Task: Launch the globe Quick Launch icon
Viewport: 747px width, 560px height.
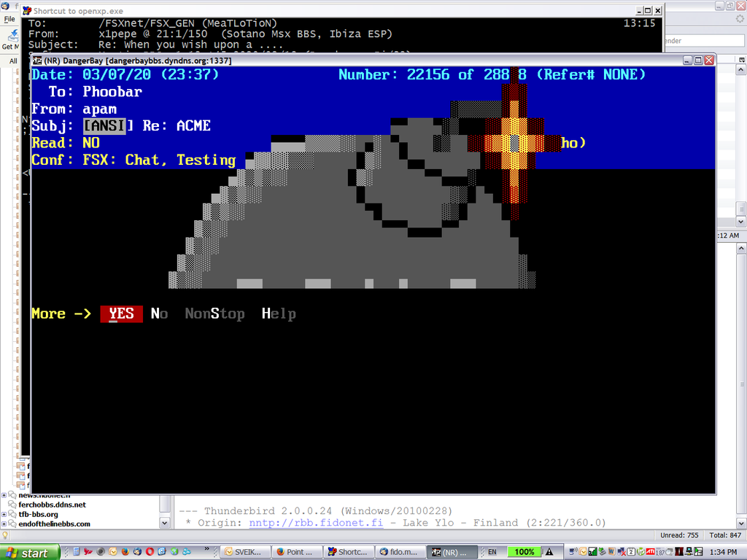Action: click(174, 552)
